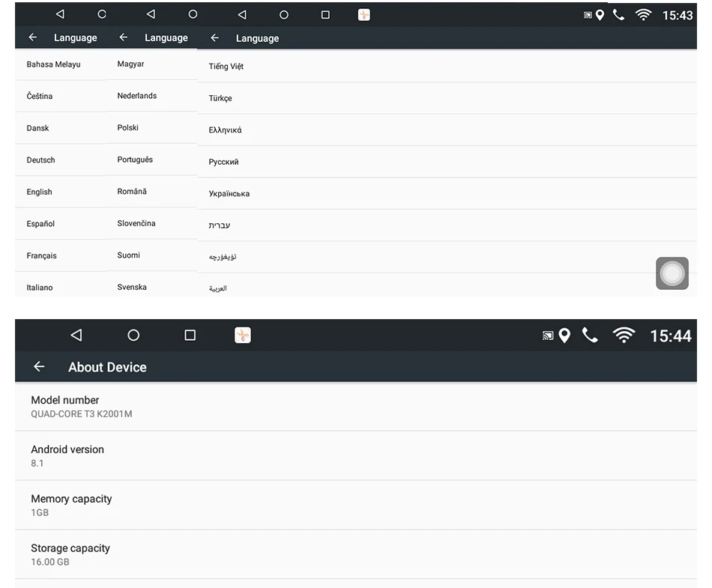Tap recent apps square in top navbar
Image resolution: width=712 pixels, height=588 pixels.
click(325, 15)
